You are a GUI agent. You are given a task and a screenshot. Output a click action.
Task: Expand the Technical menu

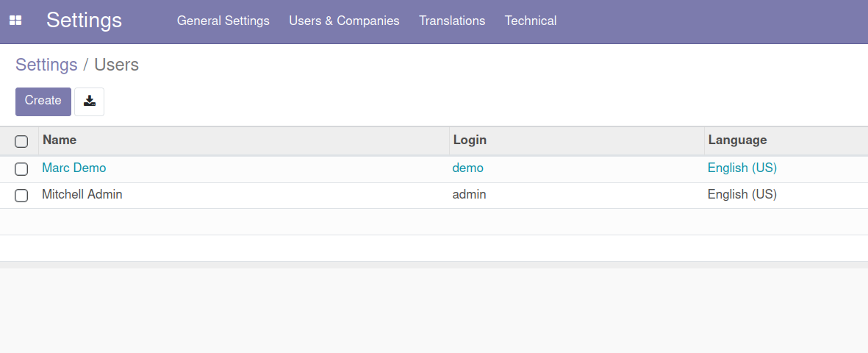531,21
